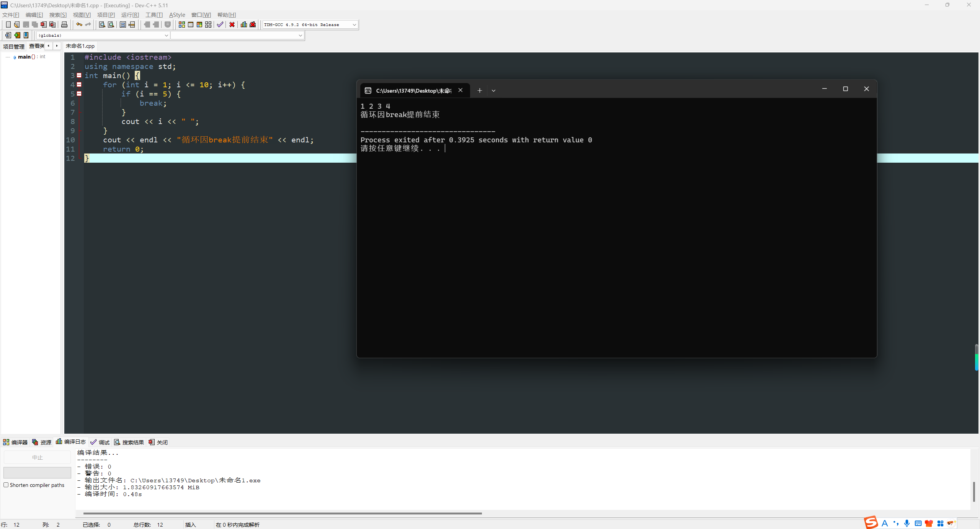Click the compile log horizontal scrollbar
Viewport: 980px width, 529px height.
[282, 513]
